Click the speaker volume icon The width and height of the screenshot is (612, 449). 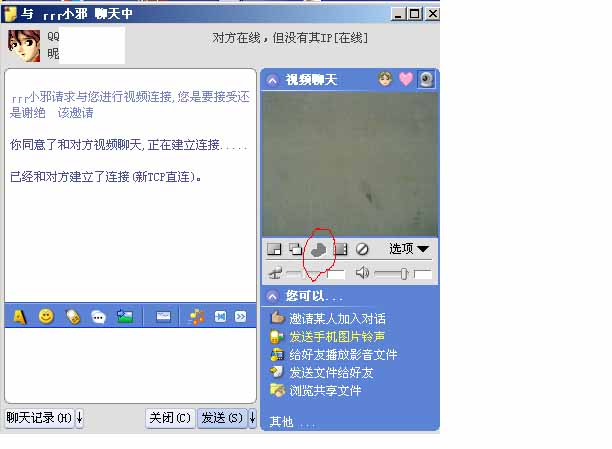click(362, 273)
